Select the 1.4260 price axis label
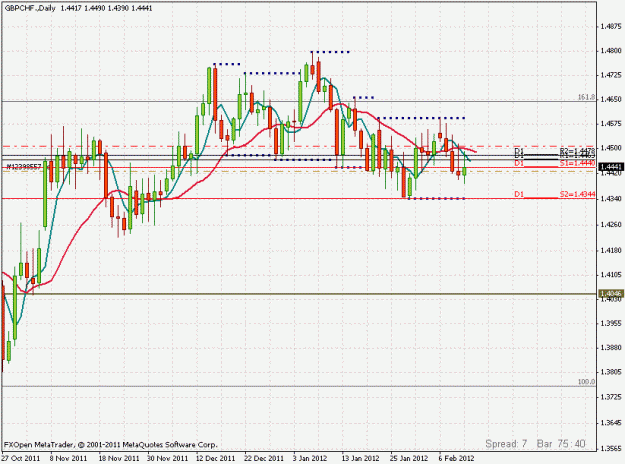Viewport: 625px width, 464px height. 611,225
